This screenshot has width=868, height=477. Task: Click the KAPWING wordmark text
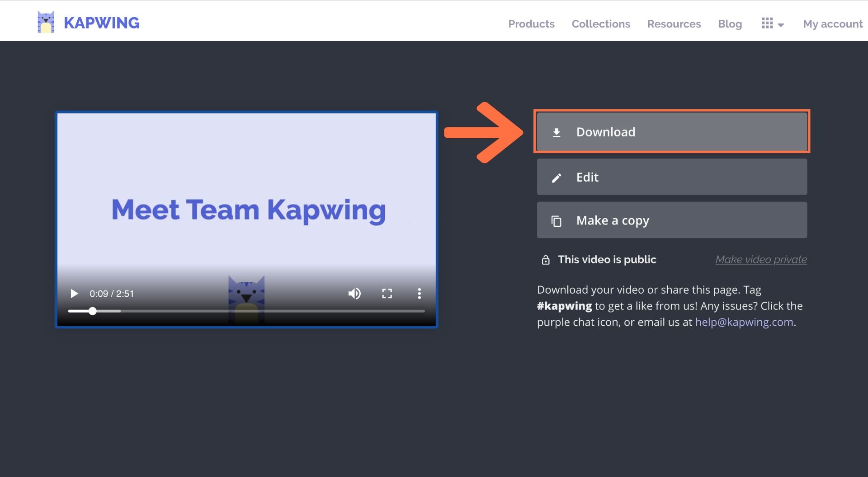tap(102, 23)
